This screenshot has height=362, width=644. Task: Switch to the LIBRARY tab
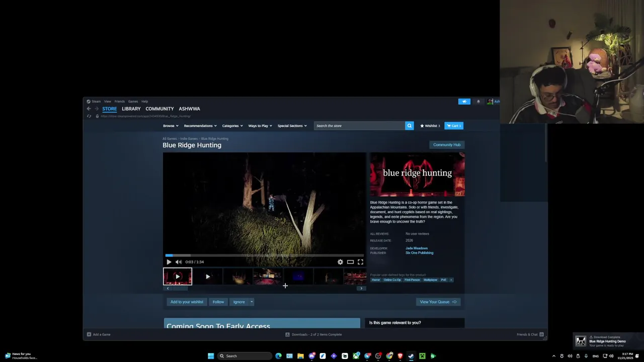pyautogui.click(x=131, y=109)
